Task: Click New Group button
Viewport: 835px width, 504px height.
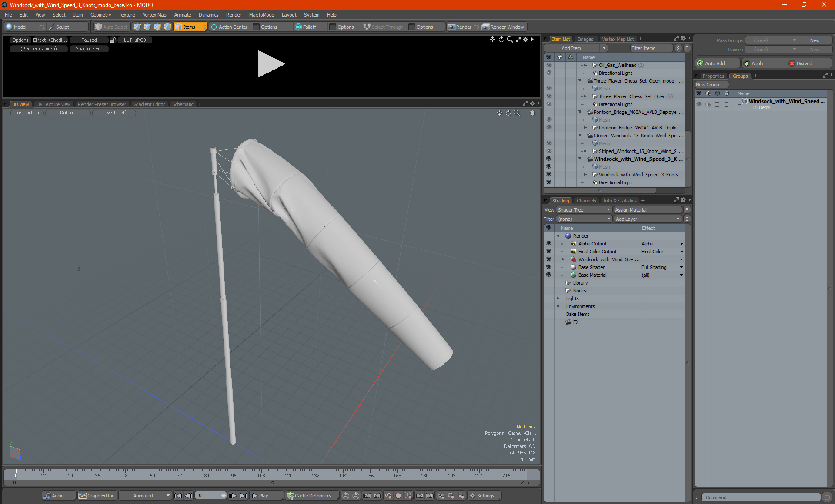Action: click(711, 85)
